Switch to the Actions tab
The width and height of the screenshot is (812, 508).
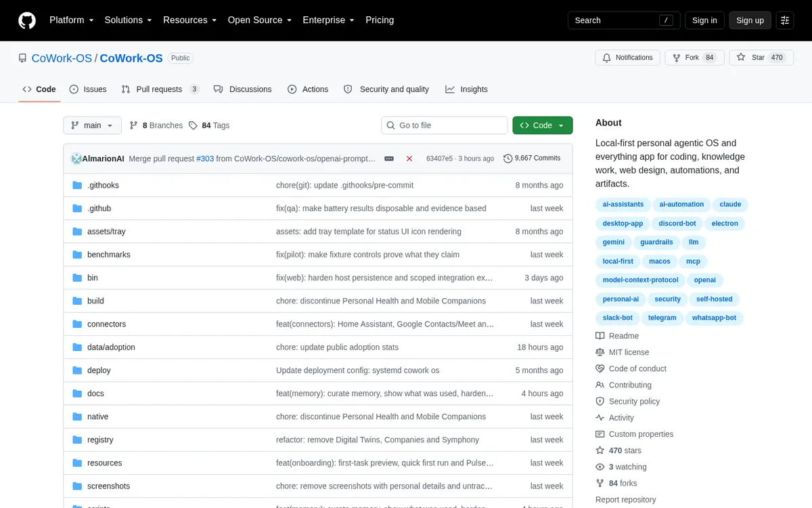pos(308,89)
